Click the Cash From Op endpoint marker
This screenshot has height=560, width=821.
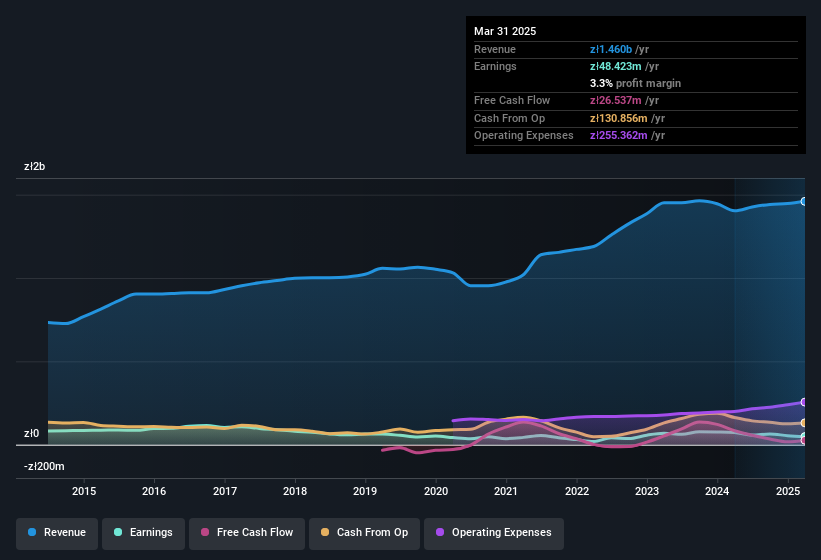coord(804,423)
